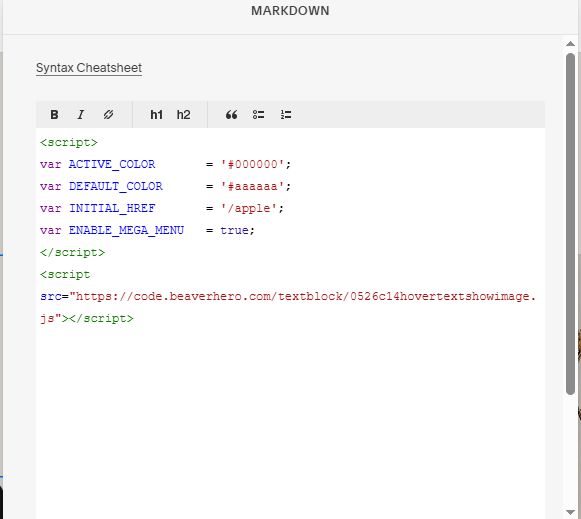Click the MARKDOWN panel title
The width and height of the screenshot is (581, 519).
(x=290, y=11)
